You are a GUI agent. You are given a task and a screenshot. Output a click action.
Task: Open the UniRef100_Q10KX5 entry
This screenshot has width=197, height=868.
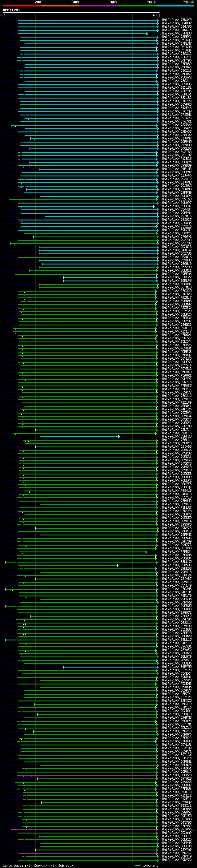point(177,782)
